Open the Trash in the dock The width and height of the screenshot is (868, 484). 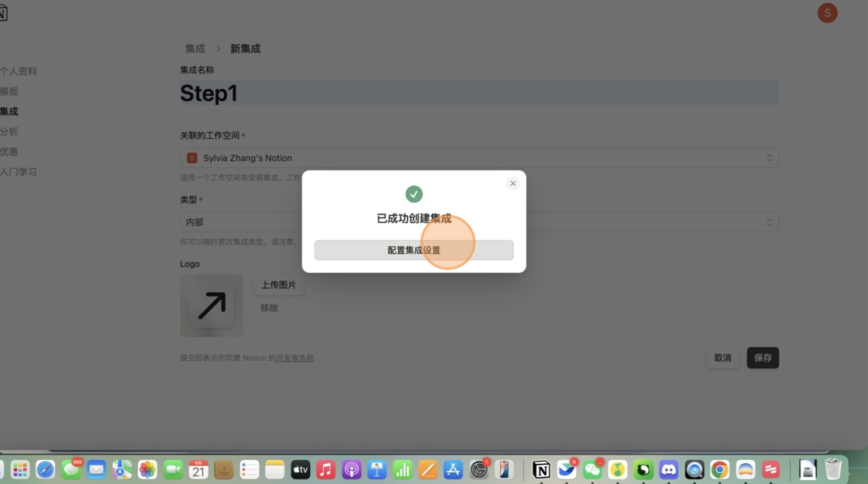(x=833, y=470)
